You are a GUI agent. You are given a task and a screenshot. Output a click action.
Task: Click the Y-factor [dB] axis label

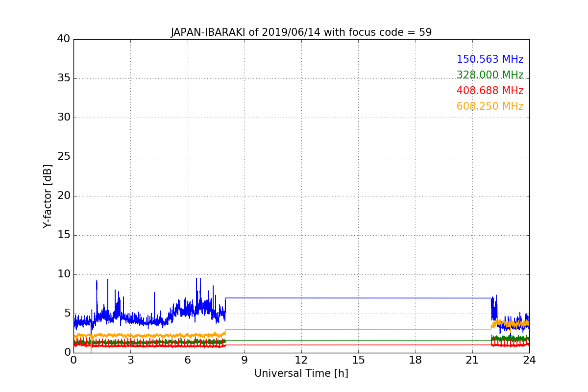(48, 196)
